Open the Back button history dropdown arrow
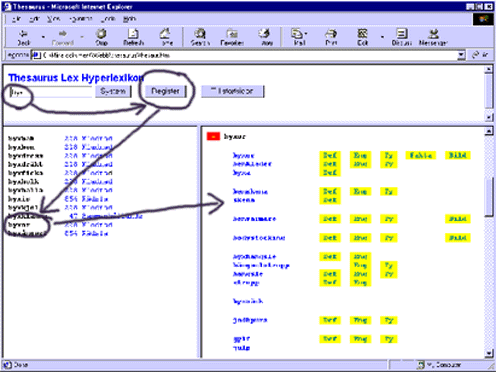Image resolution: width=496 pixels, height=372 pixels. point(43,37)
